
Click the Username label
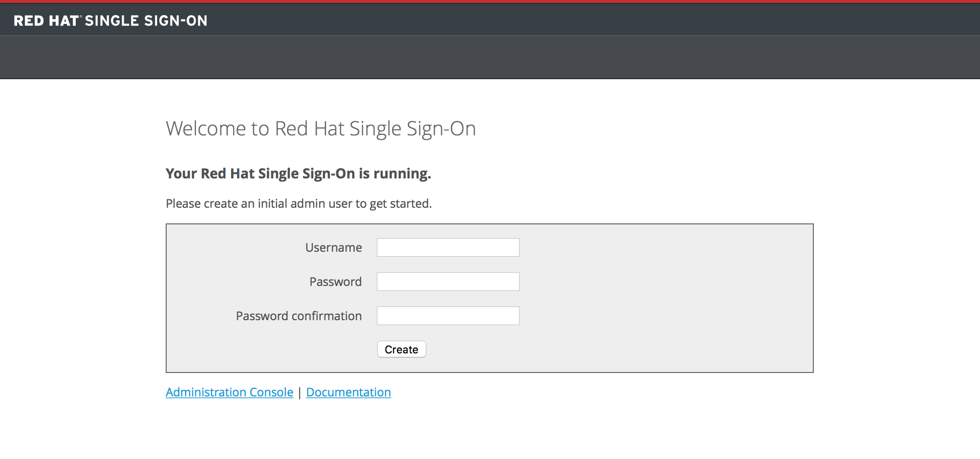coord(333,247)
